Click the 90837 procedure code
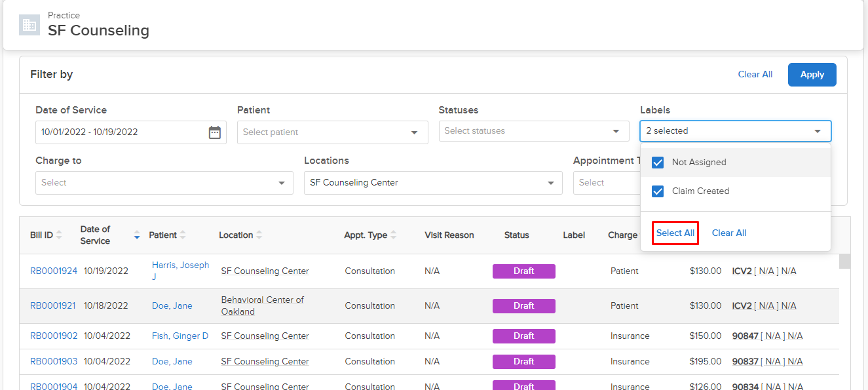Screen dimensions: 868x390 [745, 362]
